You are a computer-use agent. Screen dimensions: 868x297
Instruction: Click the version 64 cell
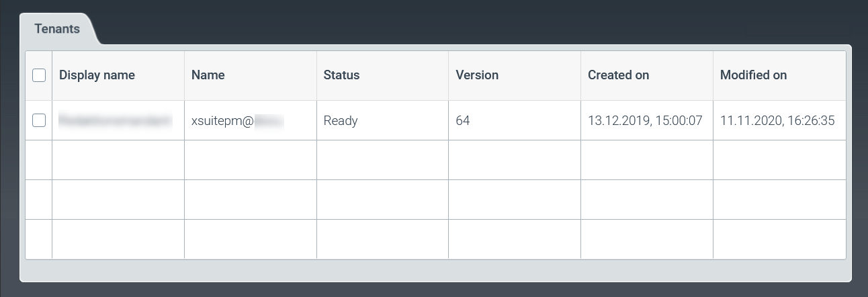[463, 121]
